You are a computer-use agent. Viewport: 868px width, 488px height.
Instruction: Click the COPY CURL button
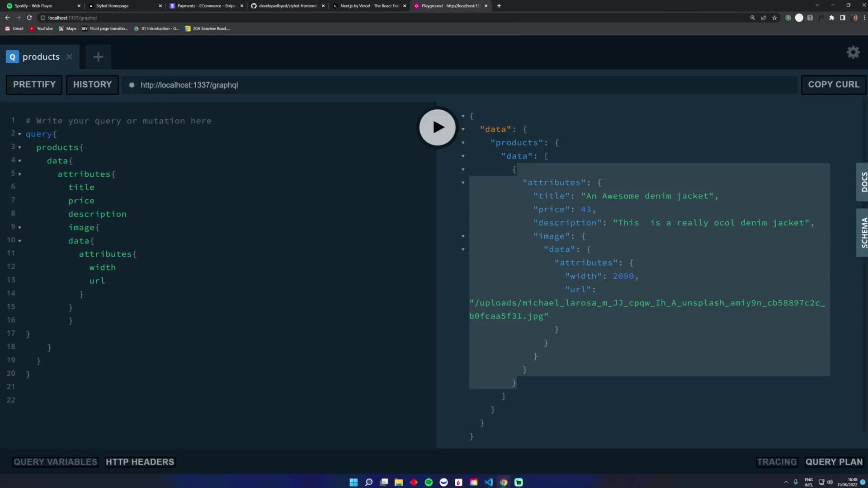click(834, 84)
